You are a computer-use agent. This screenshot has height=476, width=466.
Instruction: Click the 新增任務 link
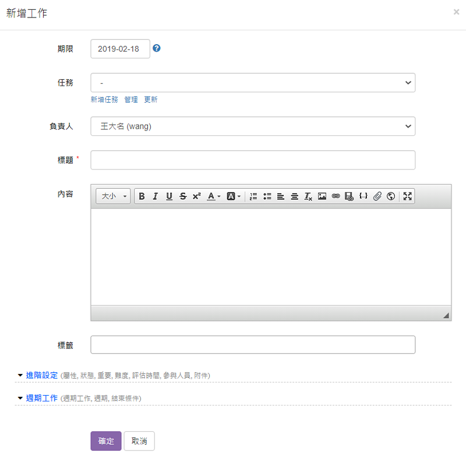tap(104, 100)
